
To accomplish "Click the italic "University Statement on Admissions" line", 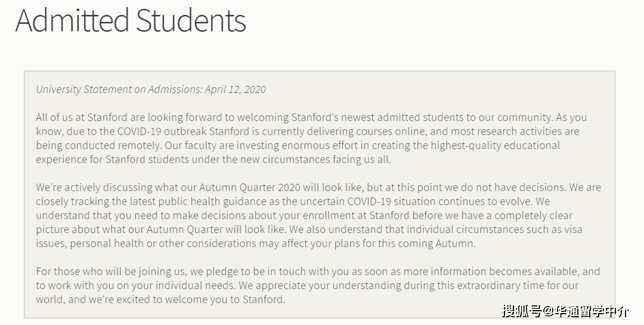I will (119, 89).
